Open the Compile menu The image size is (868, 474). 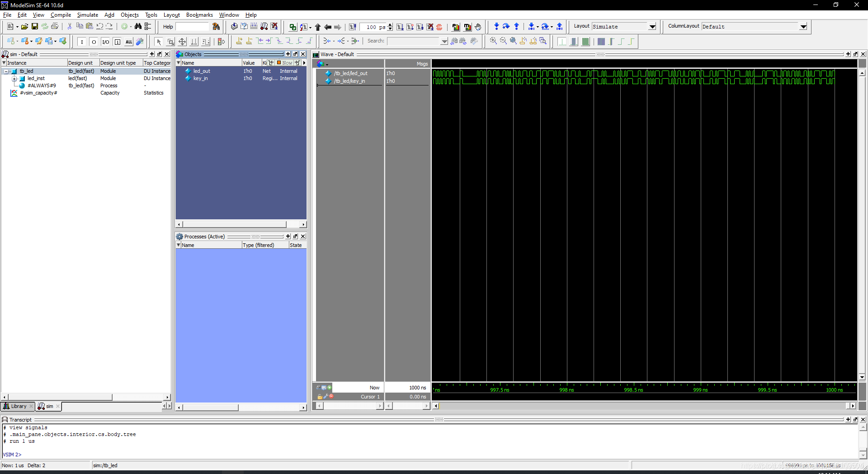[x=61, y=15]
